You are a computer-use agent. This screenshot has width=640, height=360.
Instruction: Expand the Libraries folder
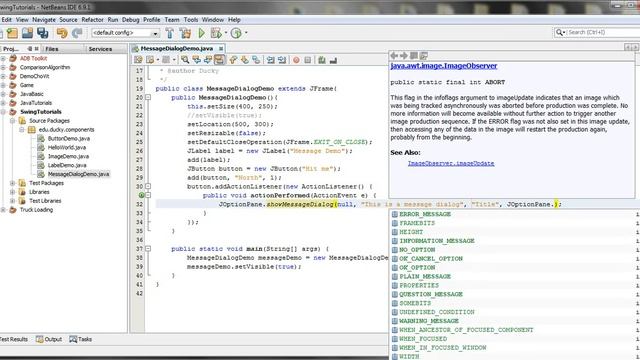pyautogui.click(x=13, y=192)
